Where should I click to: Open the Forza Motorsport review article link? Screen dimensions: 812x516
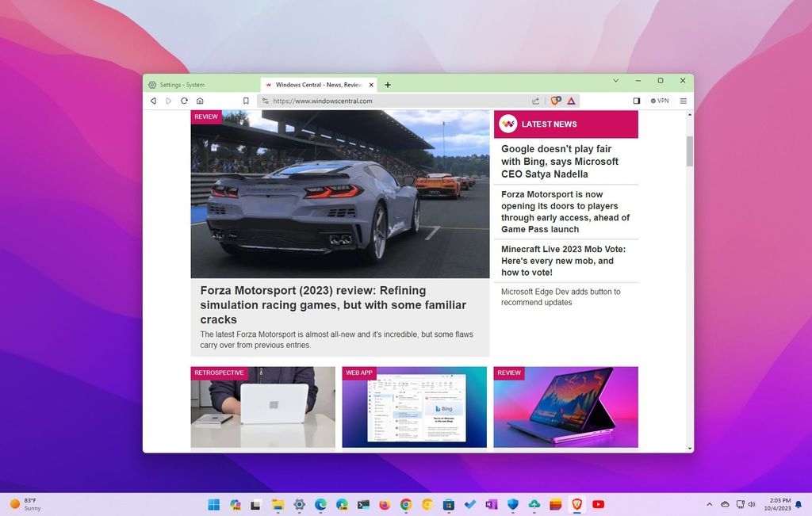[x=333, y=304]
